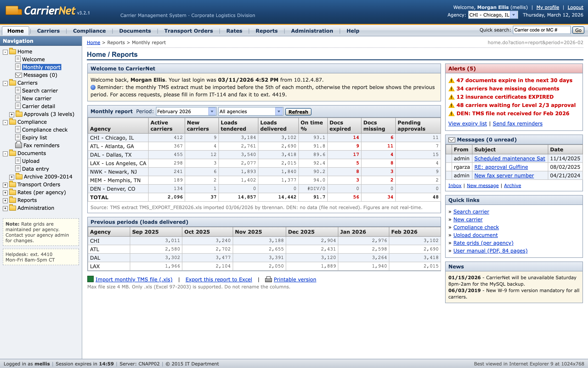Viewport: 588px width, 368px height.
Task: Open the Export this report to Excel link
Action: (x=219, y=279)
